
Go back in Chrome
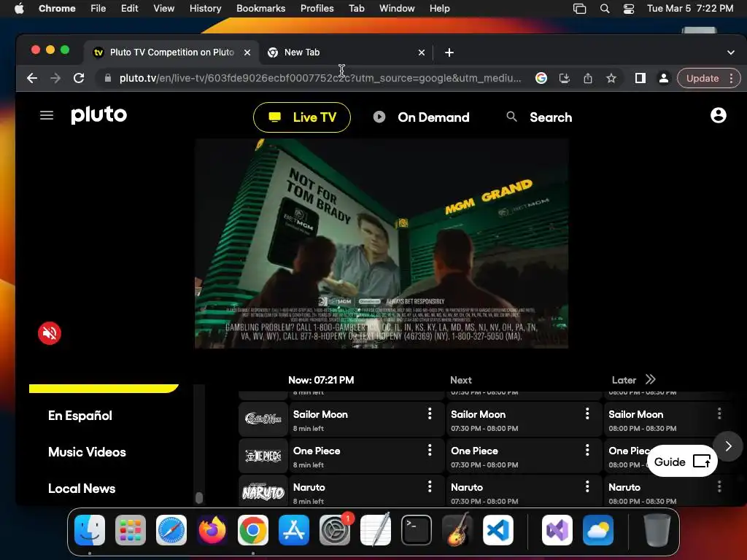(x=32, y=78)
